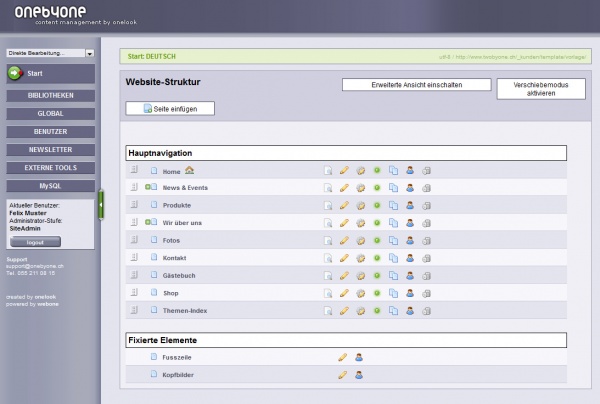This screenshot has height=404, width=600.
Task: Click the last grey icon in Shop row
Action: [426, 293]
